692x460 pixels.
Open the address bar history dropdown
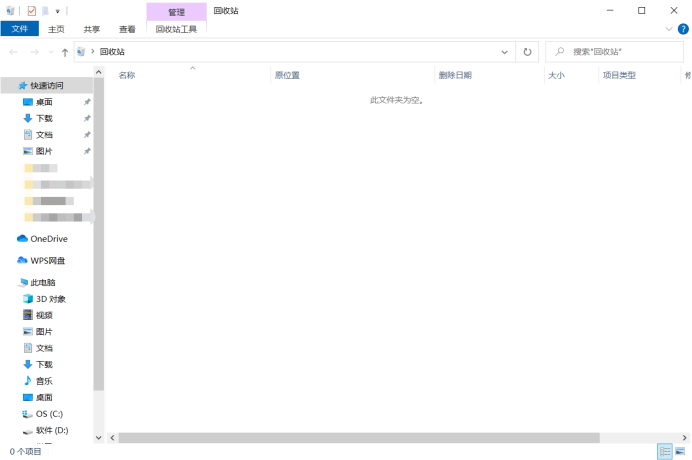point(504,52)
